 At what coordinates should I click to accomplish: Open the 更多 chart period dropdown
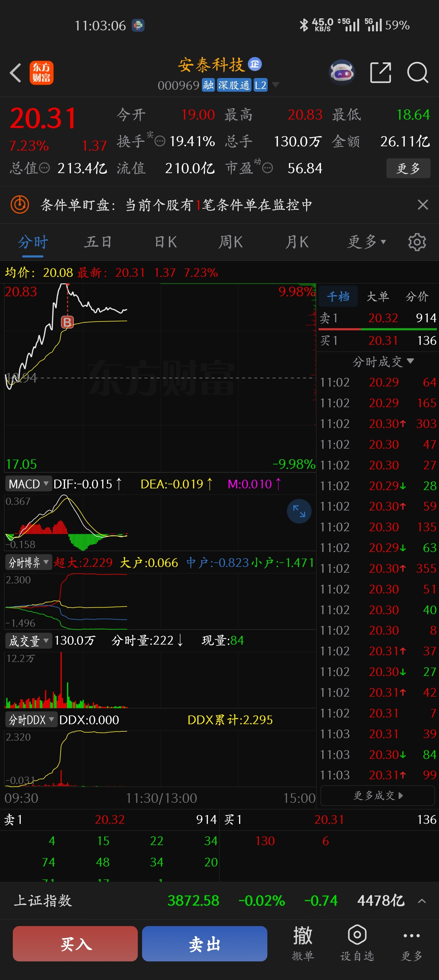pos(367,242)
